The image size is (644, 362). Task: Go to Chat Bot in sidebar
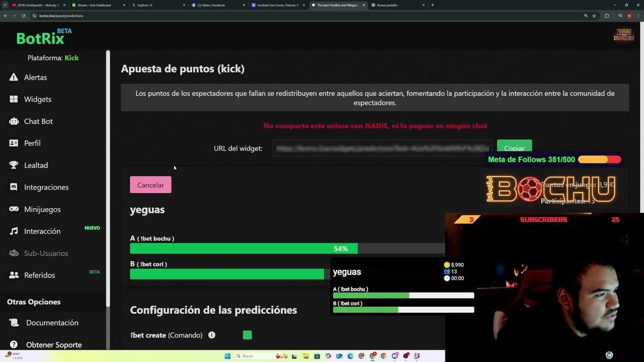(x=38, y=121)
